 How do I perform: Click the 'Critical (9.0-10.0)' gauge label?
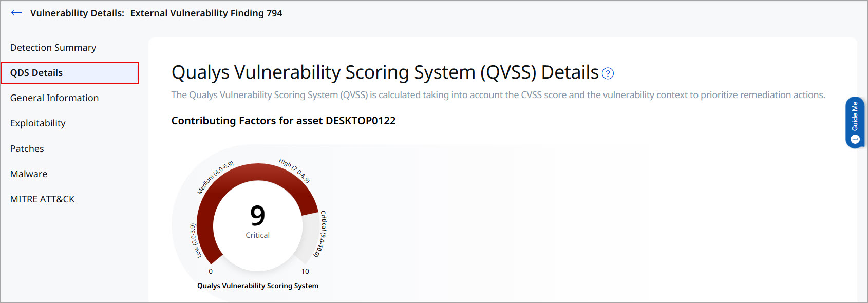coord(322,234)
